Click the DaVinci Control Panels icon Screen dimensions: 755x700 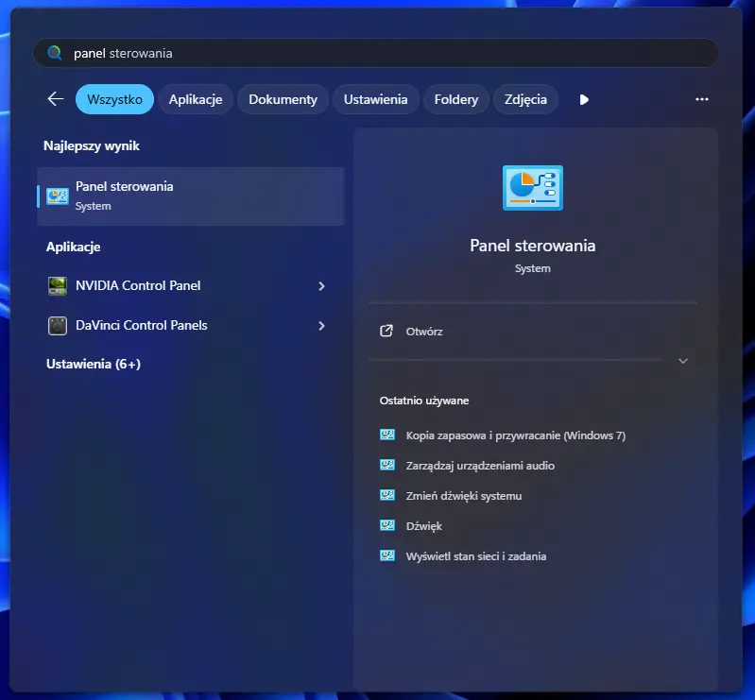tap(58, 326)
